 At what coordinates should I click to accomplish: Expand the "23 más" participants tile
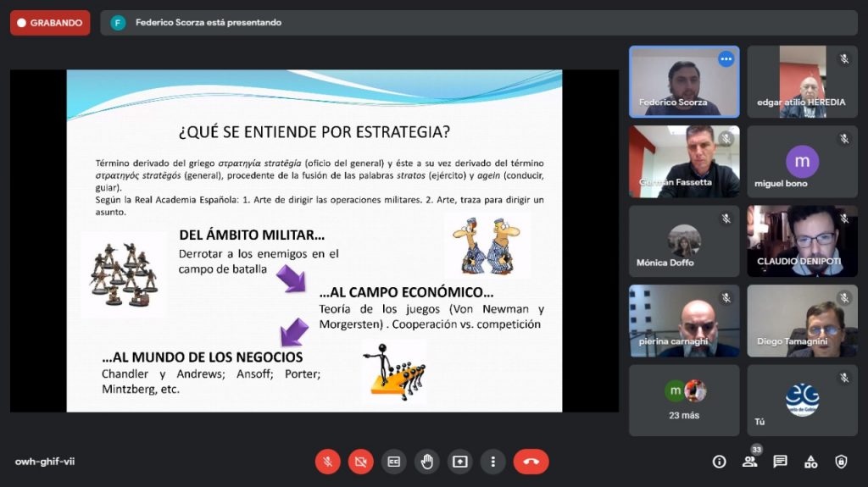pyautogui.click(x=683, y=400)
